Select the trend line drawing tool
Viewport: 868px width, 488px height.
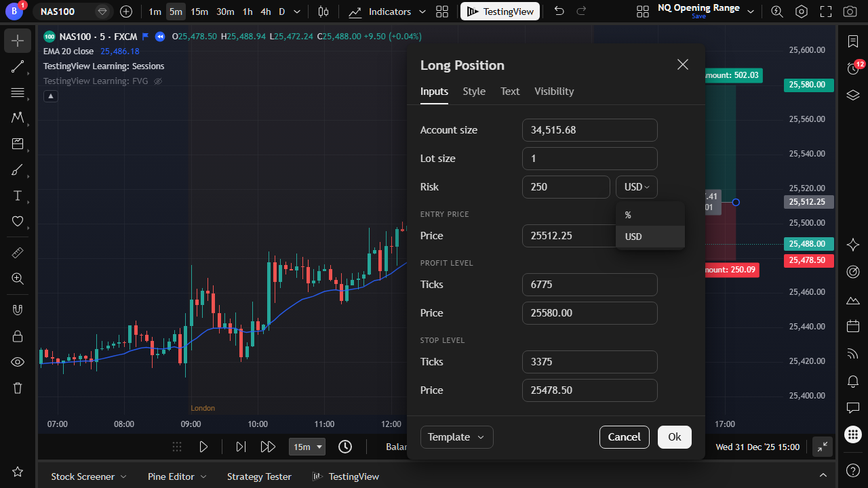click(x=18, y=66)
